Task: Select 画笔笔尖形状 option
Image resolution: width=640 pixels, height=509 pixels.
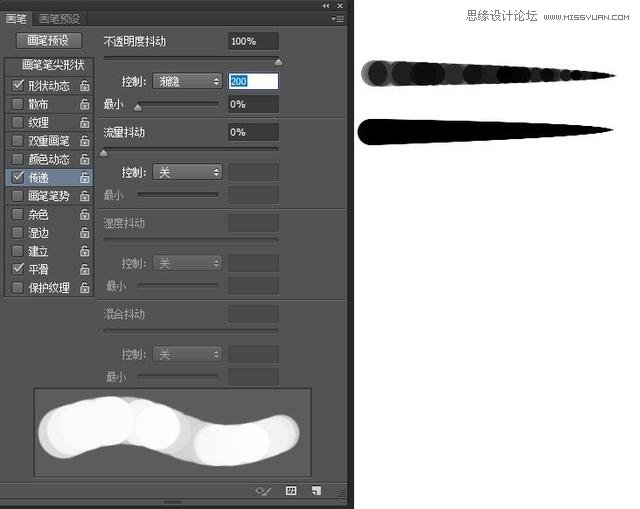Action: (53, 65)
